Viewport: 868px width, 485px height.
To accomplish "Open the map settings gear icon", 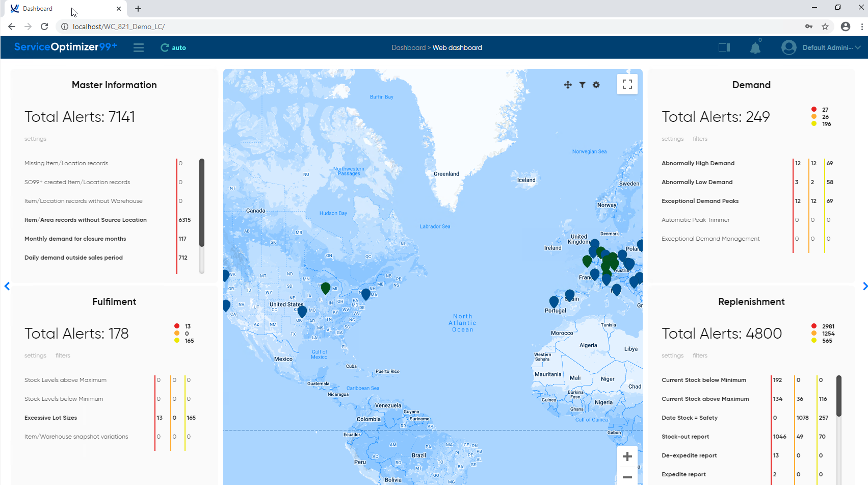I will [x=596, y=85].
